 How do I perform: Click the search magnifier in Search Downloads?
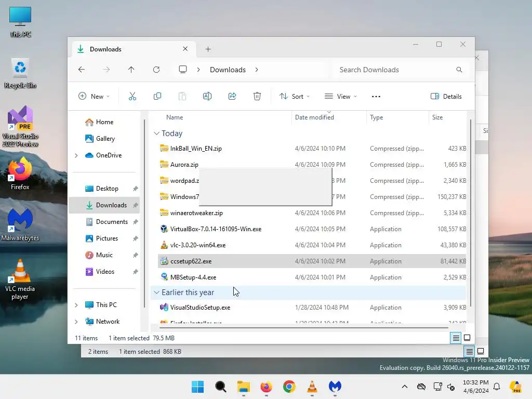pos(459,70)
